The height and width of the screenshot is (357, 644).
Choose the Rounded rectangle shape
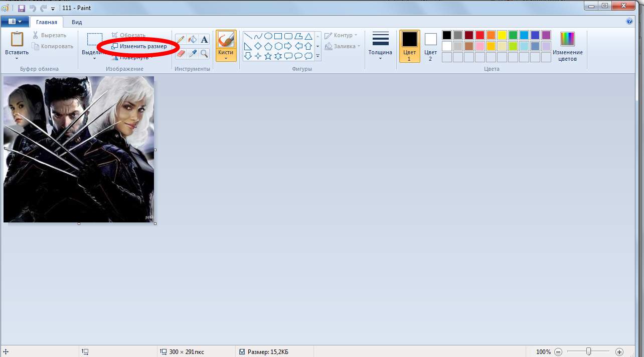[288, 36]
